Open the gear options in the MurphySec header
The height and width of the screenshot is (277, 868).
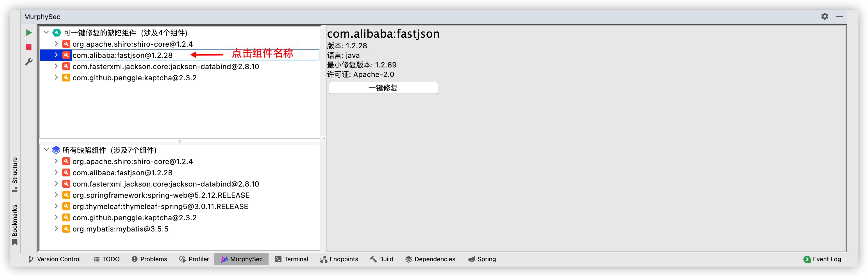coord(824,17)
